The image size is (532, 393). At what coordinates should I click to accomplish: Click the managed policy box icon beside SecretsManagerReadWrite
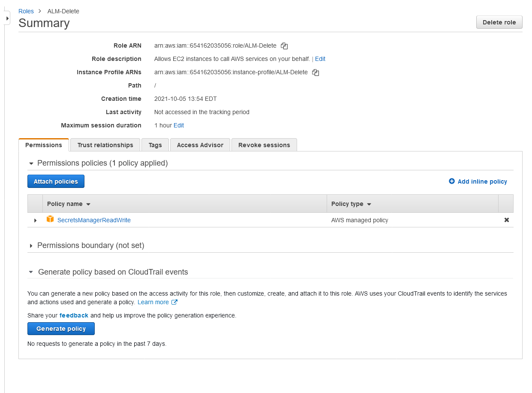pyautogui.click(x=50, y=220)
